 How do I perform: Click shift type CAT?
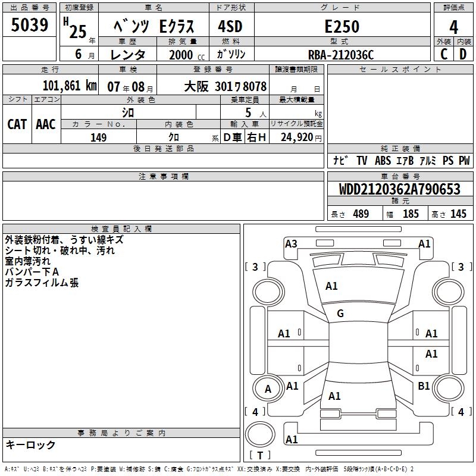point(17,124)
